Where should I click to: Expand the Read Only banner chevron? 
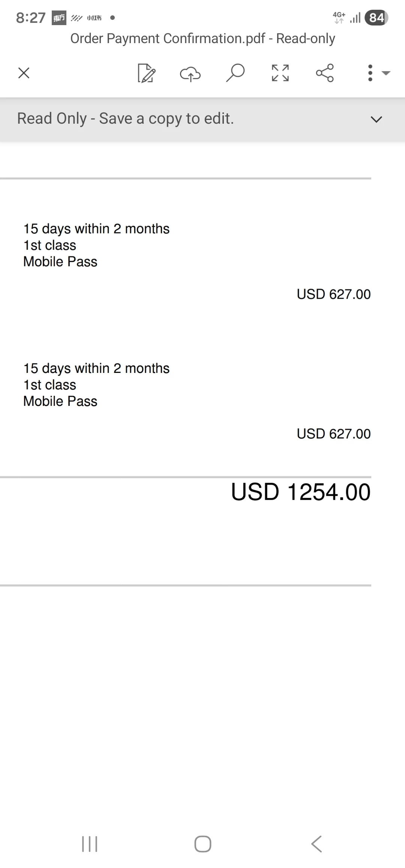376,119
